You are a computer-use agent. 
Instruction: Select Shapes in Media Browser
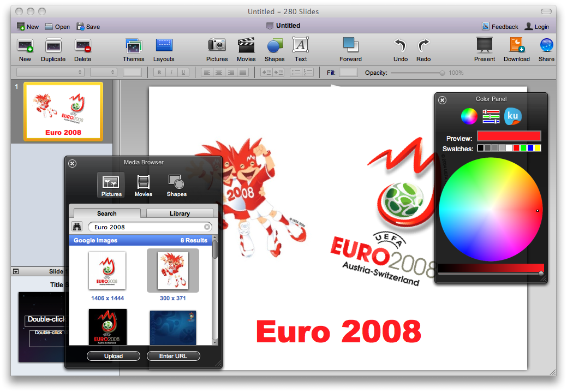click(x=176, y=185)
